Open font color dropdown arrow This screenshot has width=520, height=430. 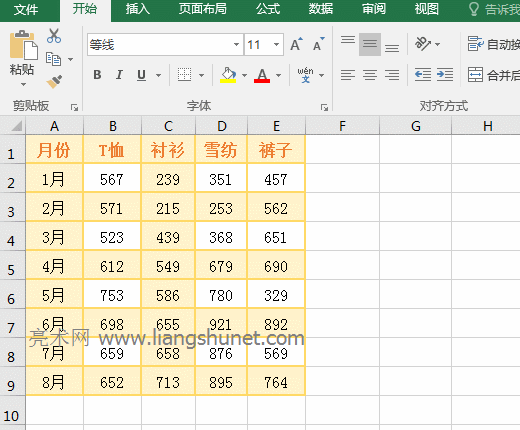coord(278,75)
